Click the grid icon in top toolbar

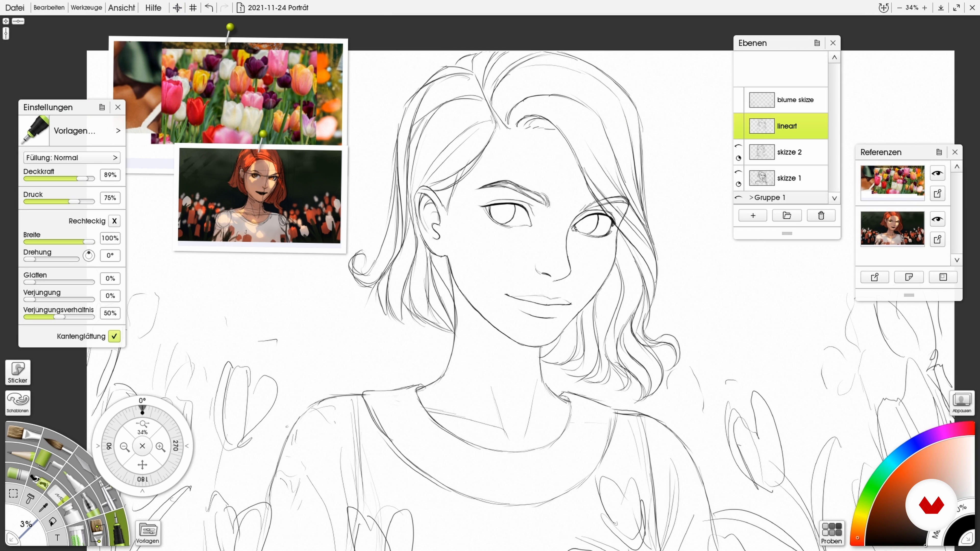(193, 8)
